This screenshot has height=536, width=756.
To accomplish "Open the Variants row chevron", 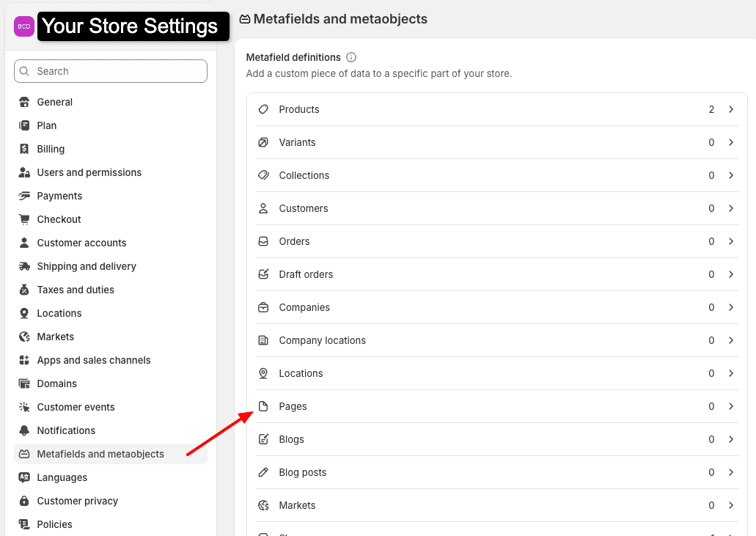I will click(x=731, y=142).
